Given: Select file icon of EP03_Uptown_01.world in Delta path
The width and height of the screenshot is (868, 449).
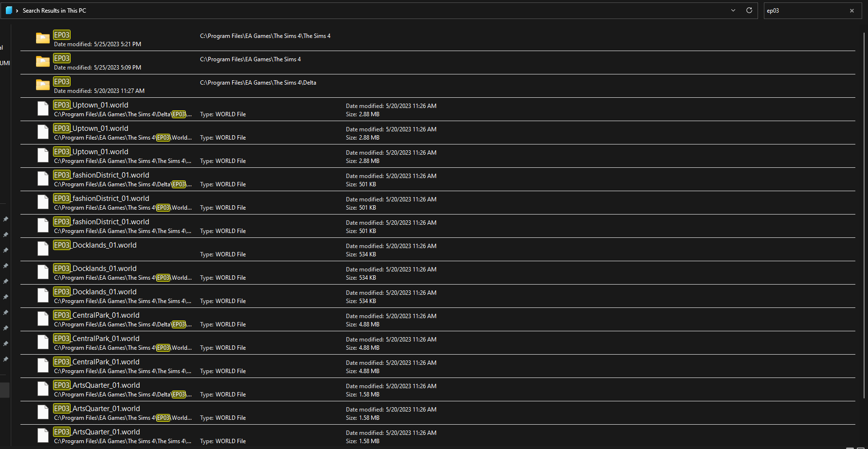Looking at the screenshot, I should pyautogui.click(x=43, y=108).
